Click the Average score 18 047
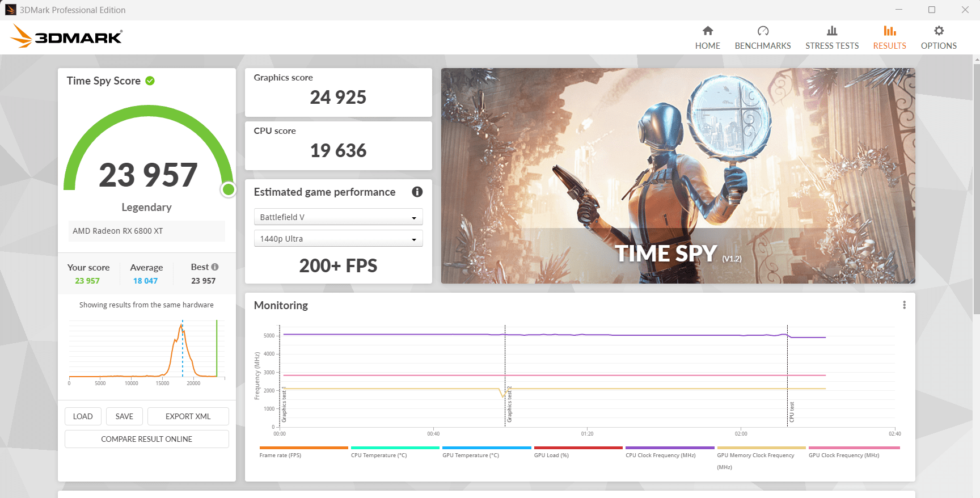Viewport: 980px width, 498px height. tap(145, 281)
